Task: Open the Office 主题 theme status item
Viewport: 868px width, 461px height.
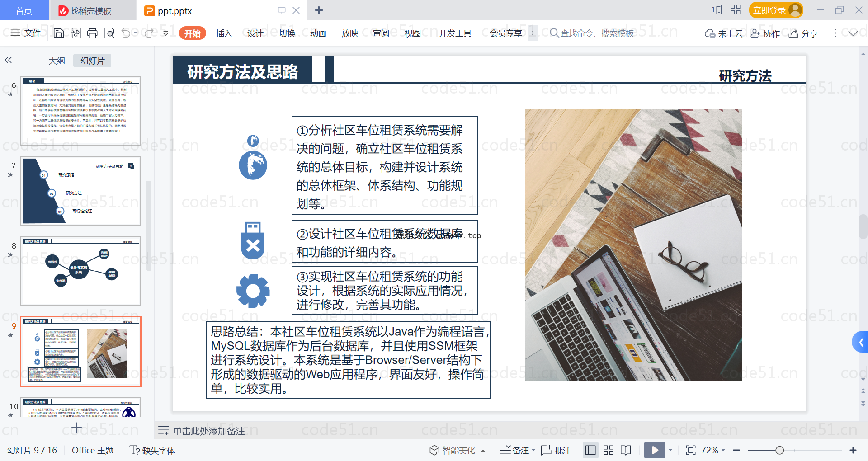Action: tap(93, 450)
